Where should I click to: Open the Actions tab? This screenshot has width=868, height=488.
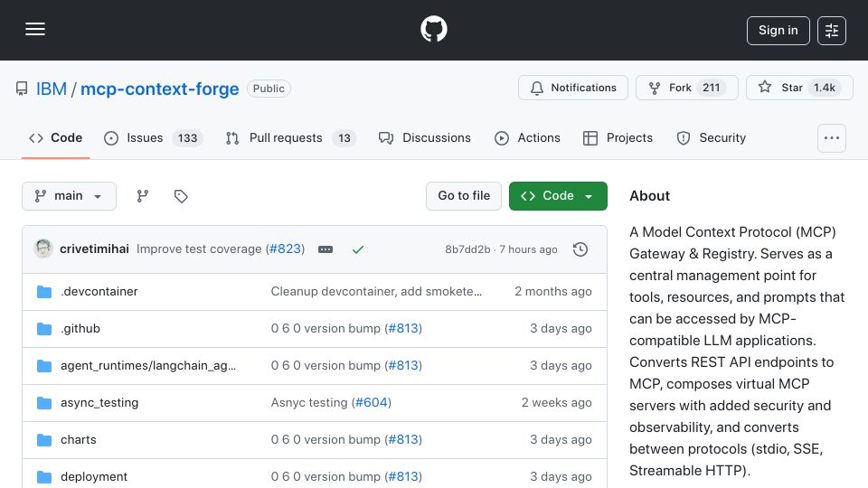527,137
